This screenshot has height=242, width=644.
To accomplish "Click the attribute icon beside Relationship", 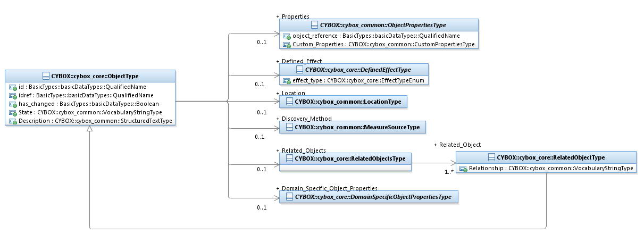I will [464, 169].
